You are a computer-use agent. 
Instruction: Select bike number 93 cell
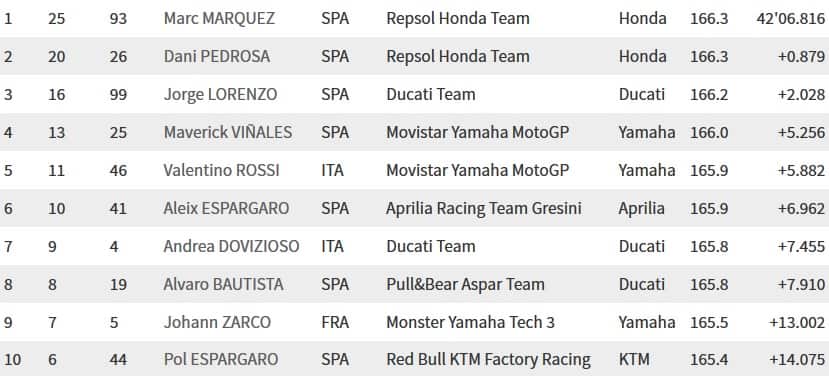(x=118, y=19)
